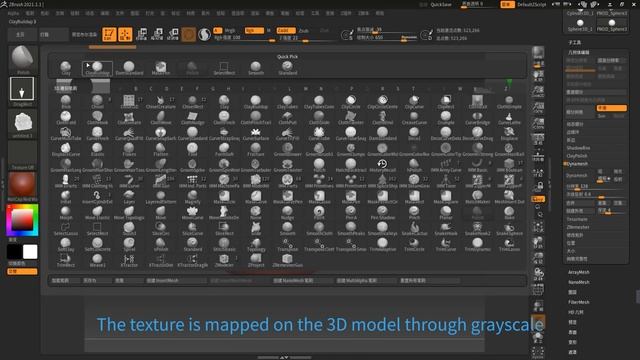This screenshot has height=360, width=640.
Task: Expand the Tessimate section
Action: (x=577, y=219)
